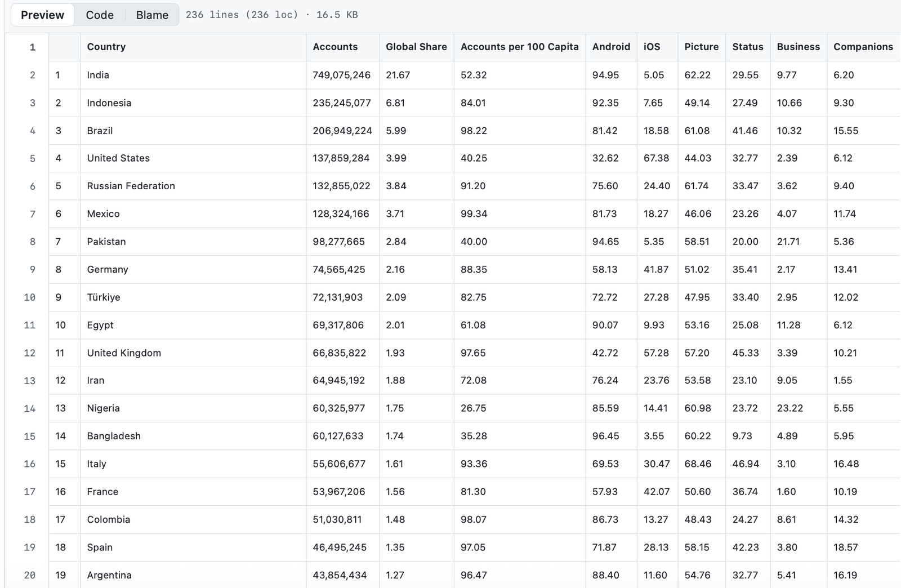Select the Germany country cell
The image size is (901, 588).
tap(193, 269)
